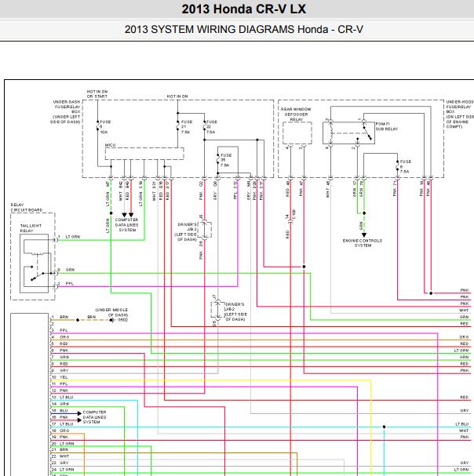474x476 pixels.
Task: Click the "MICU" module label
Action: (110, 145)
